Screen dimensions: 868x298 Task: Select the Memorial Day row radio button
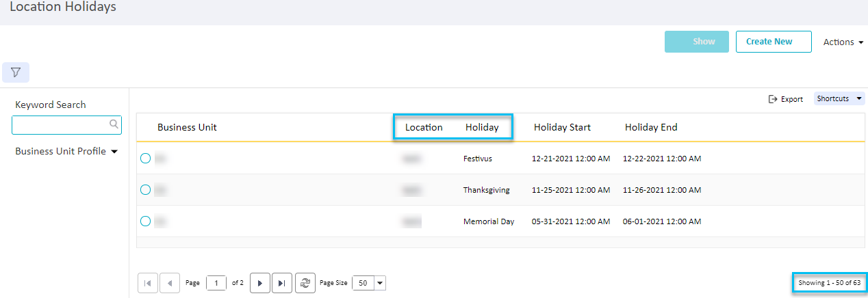click(x=145, y=221)
